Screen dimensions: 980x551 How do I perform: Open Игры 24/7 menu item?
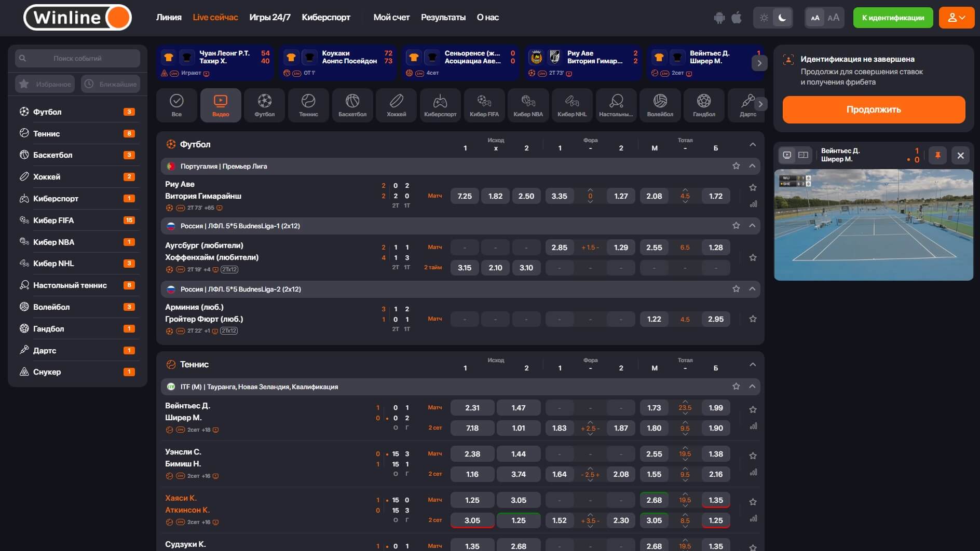pyautogui.click(x=270, y=17)
